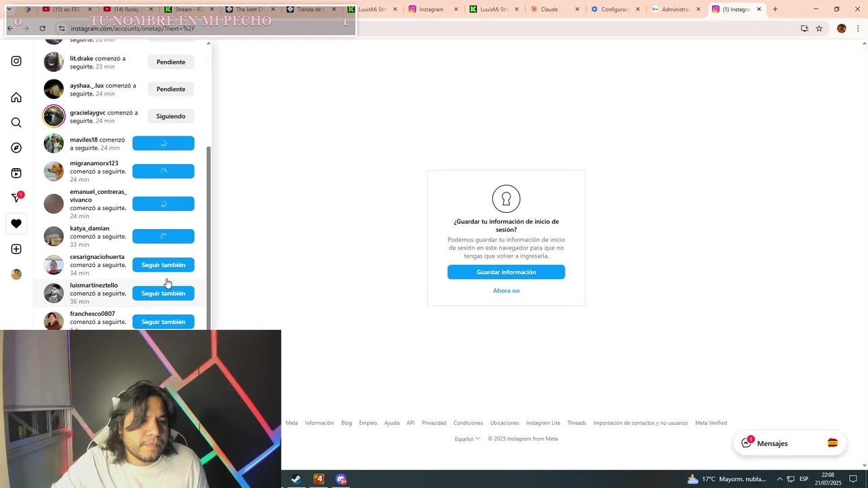Click loading follow button for emanuel_contreras_vivanco

(163, 204)
